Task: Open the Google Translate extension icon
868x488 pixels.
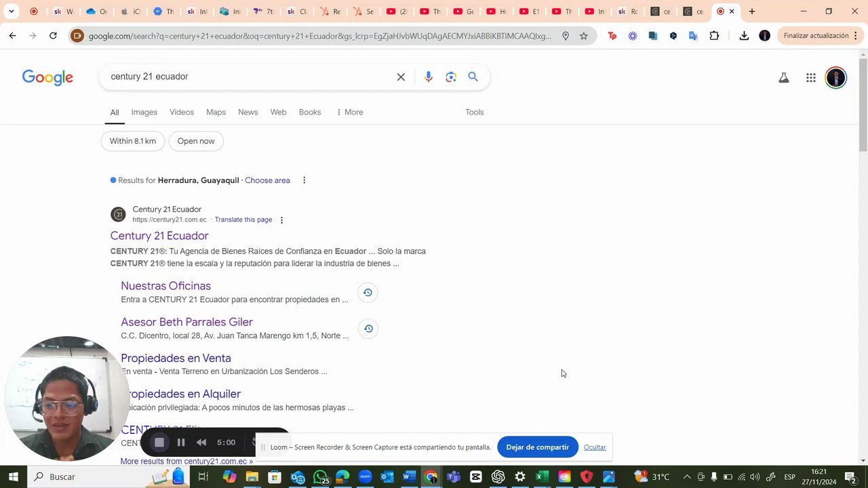Action: 693,36
